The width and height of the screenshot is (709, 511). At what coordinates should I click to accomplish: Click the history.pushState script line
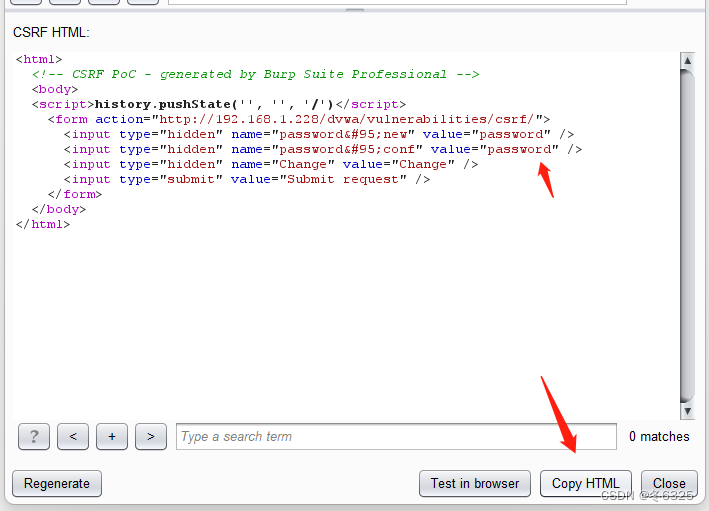click(x=219, y=104)
